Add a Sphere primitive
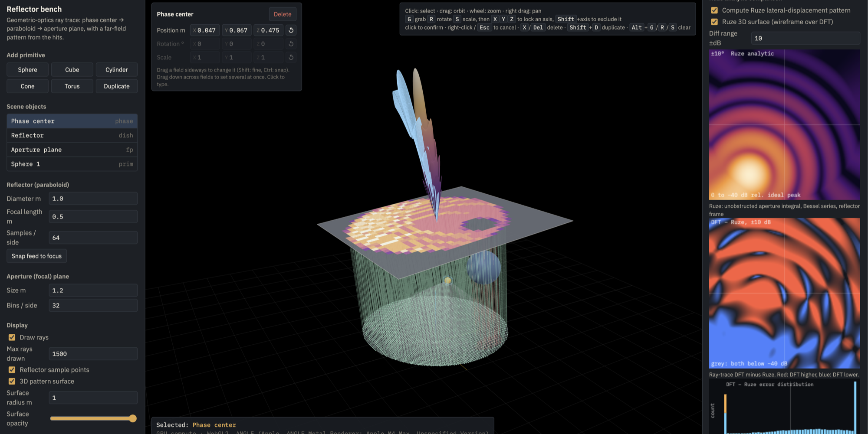868x434 pixels. click(x=27, y=70)
